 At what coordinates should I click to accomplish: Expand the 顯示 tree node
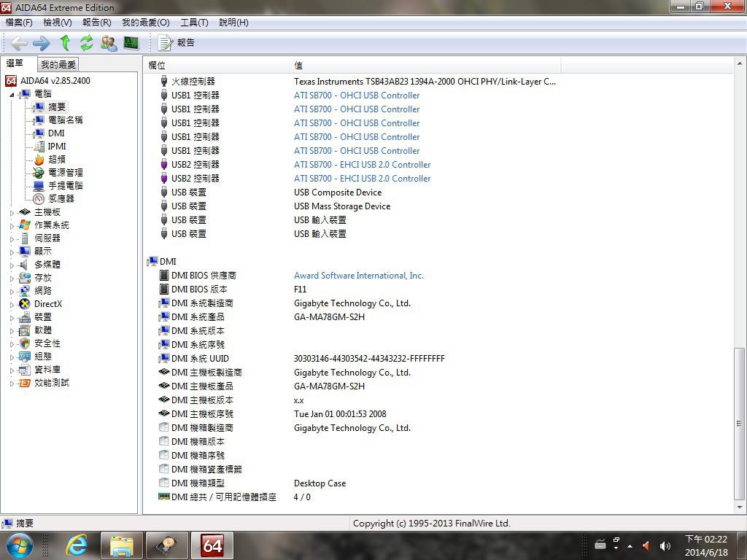[x=12, y=252]
